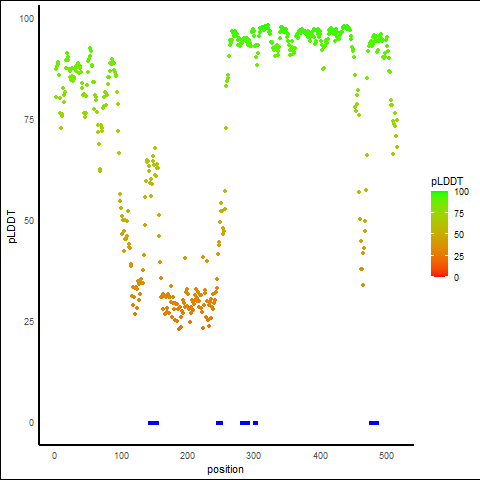Click the x-axis title 'position'
480x480 pixels.
pos(225,469)
